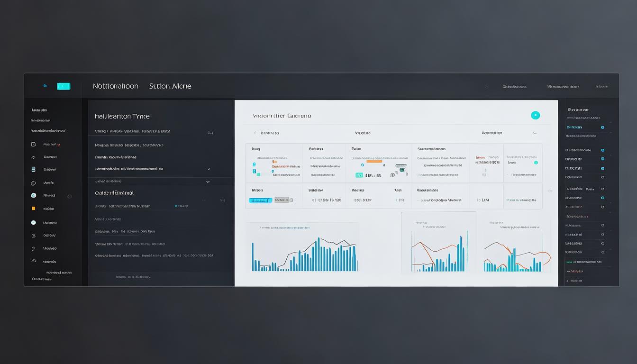Toggle the cyan switch in the white panel's rightmost card
Image resolution: width=637 pixels, height=364 pixels.
536,163
